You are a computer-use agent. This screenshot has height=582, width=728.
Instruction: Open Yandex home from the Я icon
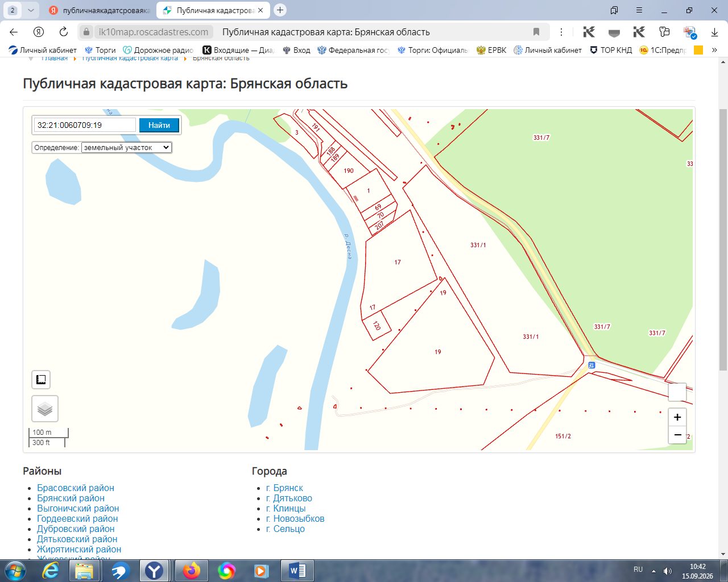coord(39,32)
